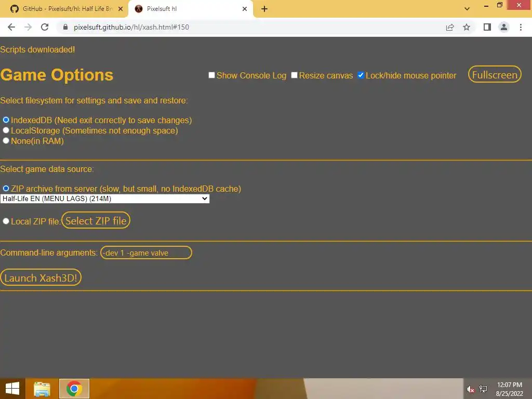Open the Chrome profile avatar
The height and width of the screenshot is (399, 532).
504,27
